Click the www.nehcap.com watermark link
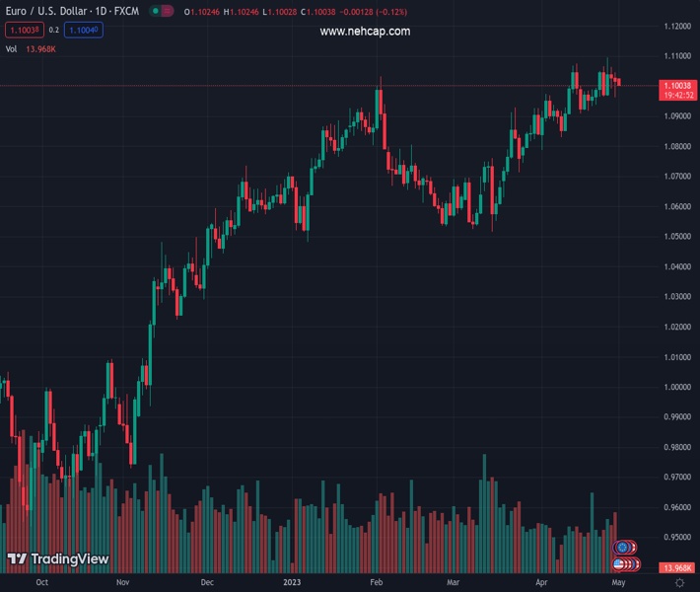This screenshot has width=700, height=592. click(x=365, y=32)
